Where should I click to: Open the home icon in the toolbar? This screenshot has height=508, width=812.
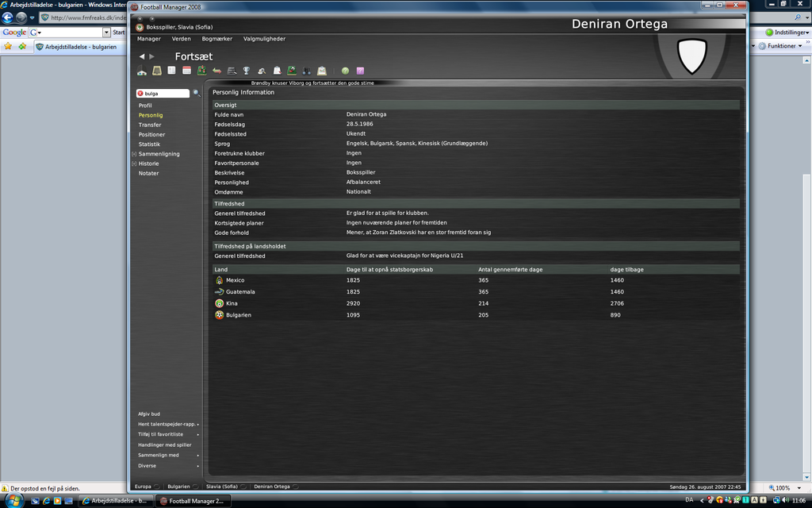point(141,71)
